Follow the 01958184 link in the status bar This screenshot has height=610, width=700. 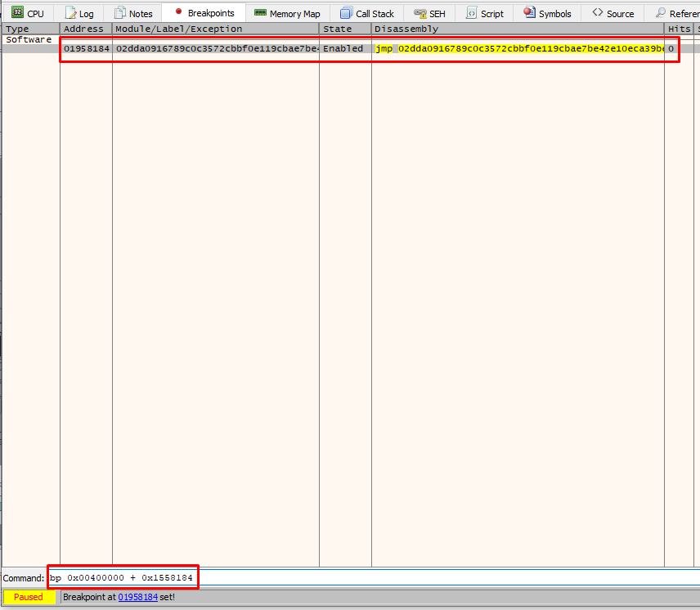pos(138,597)
